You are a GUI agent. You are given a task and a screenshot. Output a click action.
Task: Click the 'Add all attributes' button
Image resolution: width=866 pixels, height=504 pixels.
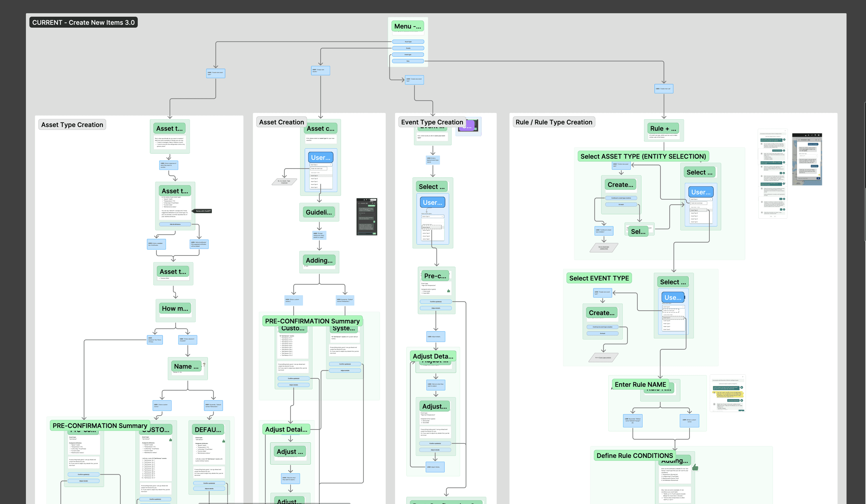tap(175, 224)
